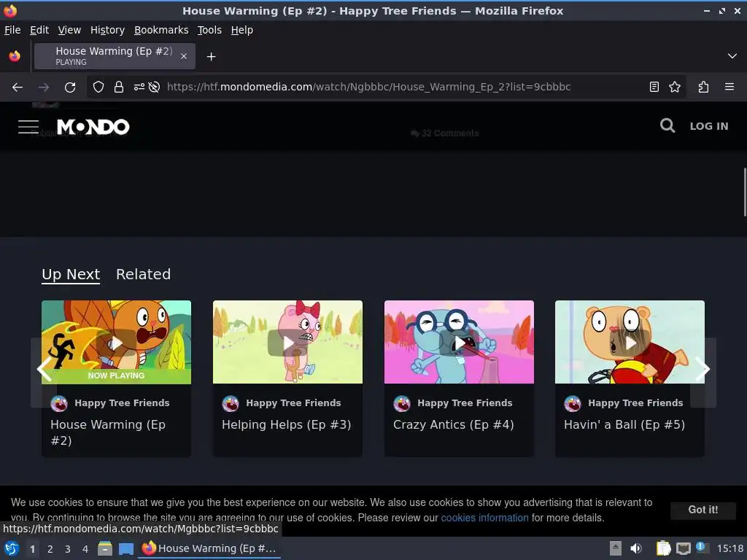This screenshot has height=560, width=747.
Task: Click the Mondo logo
Action: (93, 127)
